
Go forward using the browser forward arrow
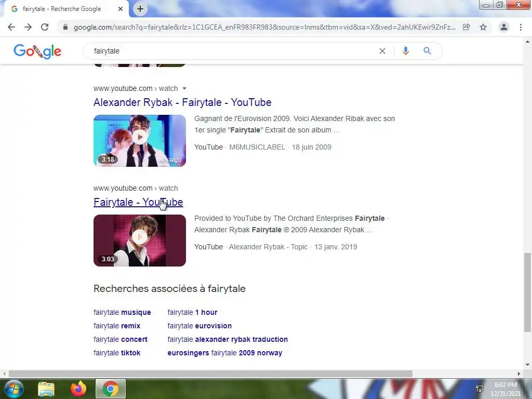point(28,27)
